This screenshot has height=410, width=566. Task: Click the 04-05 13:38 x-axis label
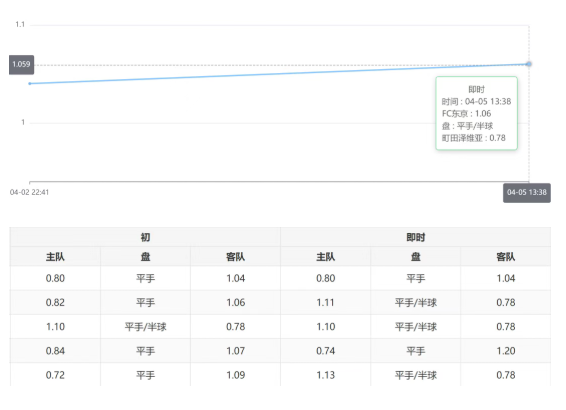(527, 193)
